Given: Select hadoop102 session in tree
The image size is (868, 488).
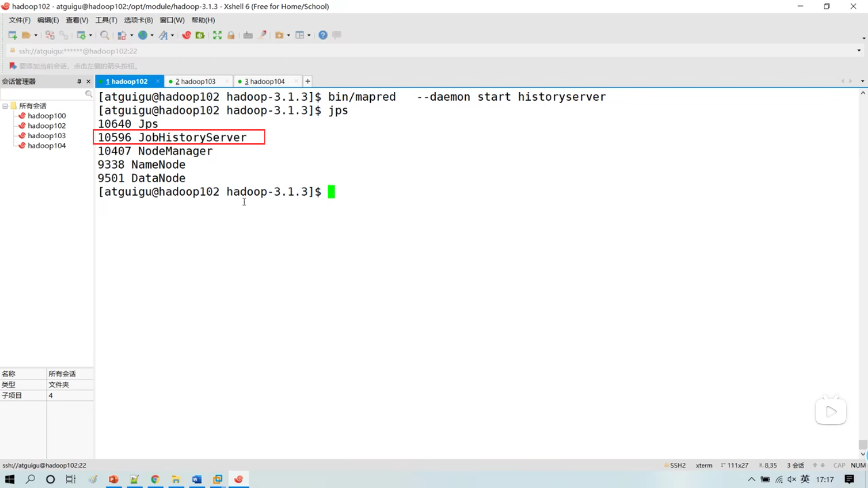Looking at the screenshot, I should [47, 126].
